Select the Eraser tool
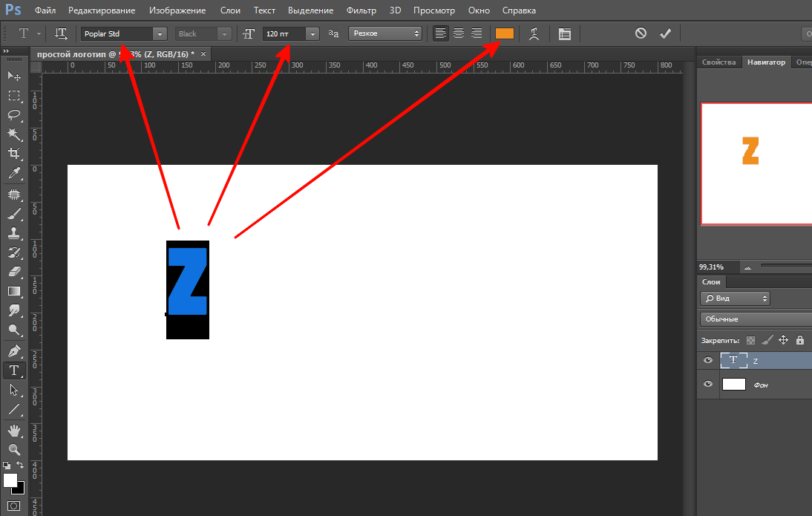 pos(14,272)
